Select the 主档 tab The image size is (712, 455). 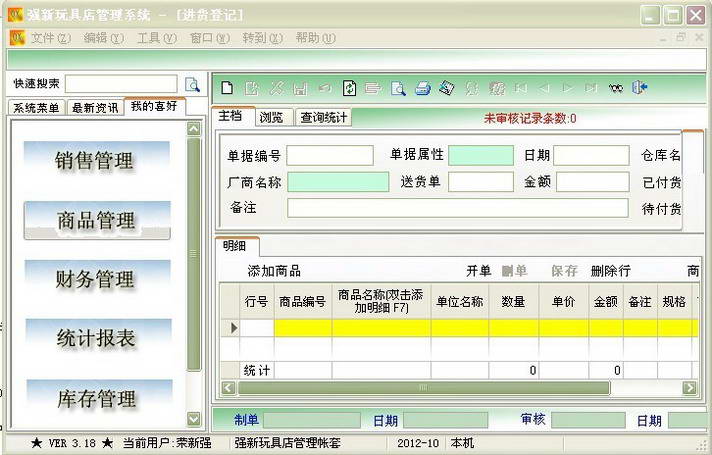(x=231, y=116)
